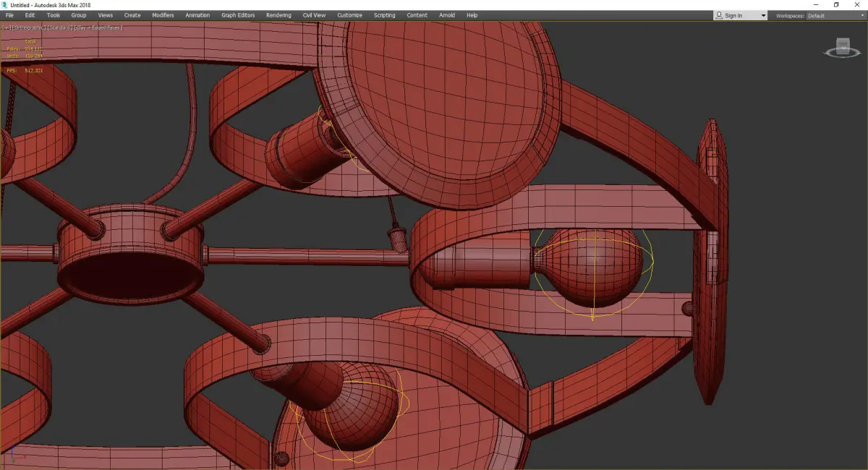The image size is (868, 470).
Task: Click the 3ds Max application icon
Action: (5, 4)
